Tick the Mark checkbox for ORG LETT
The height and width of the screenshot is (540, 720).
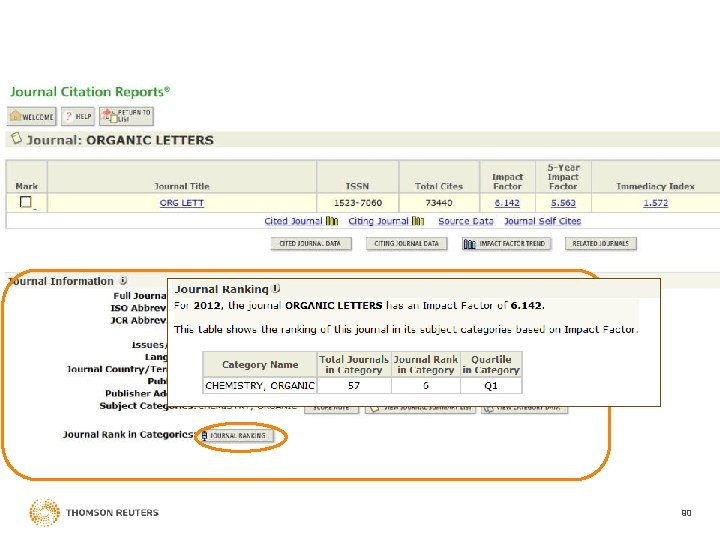click(x=26, y=202)
